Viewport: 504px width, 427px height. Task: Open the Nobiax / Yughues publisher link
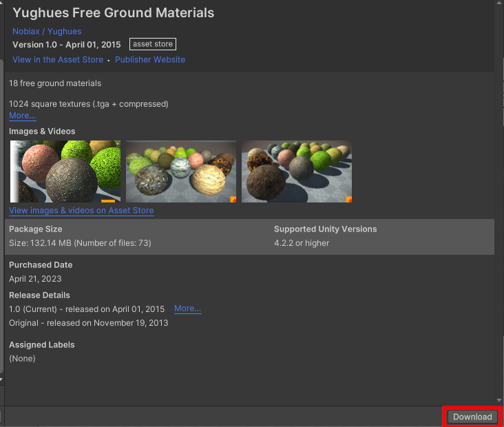point(47,32)
